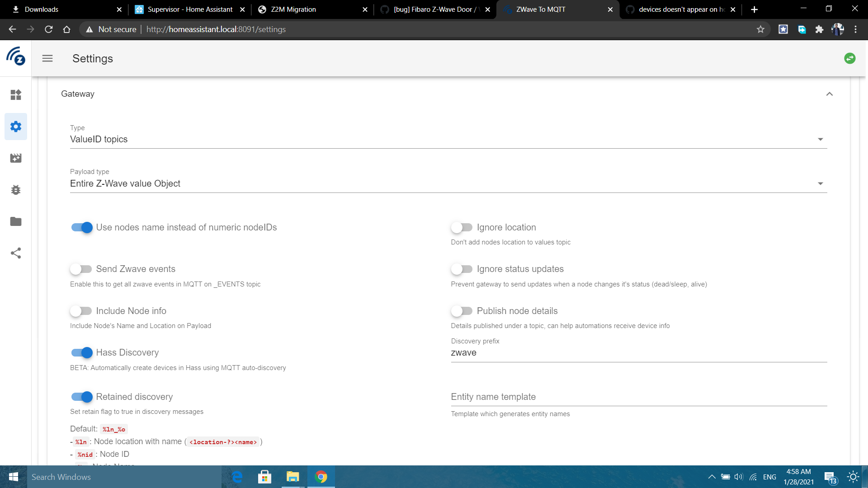
Task: Toggle the Ignore location switch
Action: pyautogui.click(x=462, y=227)
